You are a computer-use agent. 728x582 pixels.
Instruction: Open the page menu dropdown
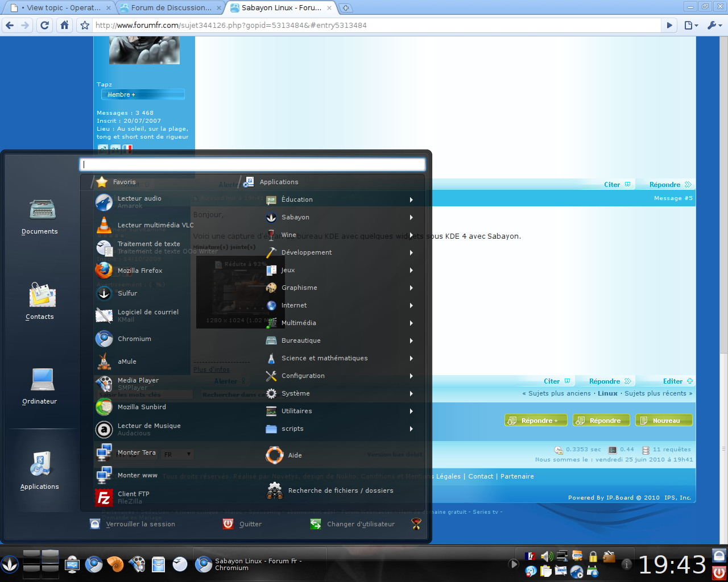click(x=690, y=25)
